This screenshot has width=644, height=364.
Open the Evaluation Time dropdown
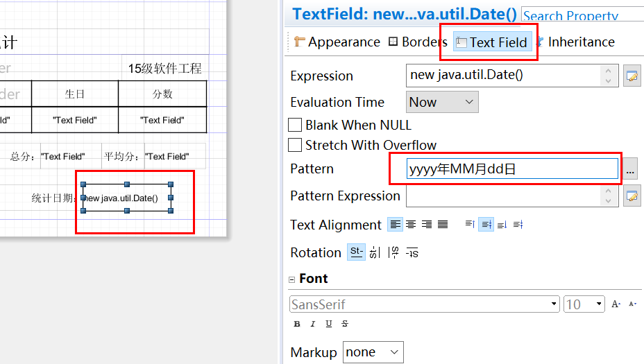point(442,102)
